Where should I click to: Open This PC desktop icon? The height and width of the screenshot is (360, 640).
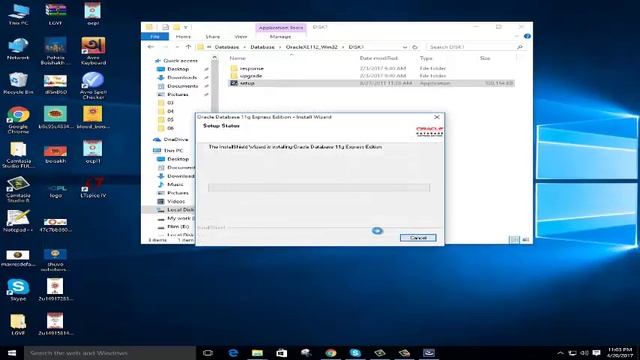click(x=18, y=14)
